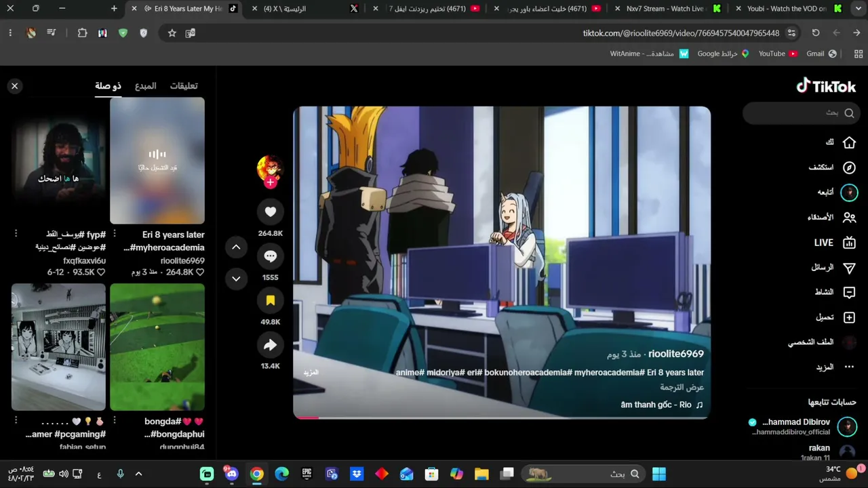The width and height of the screenshot is (868, 488).
Task: Open the TikTok logo home link
Action: click(826, 86)
